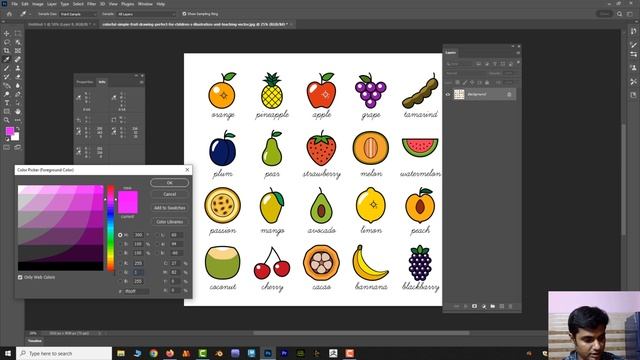The image size is (640, 360).
Task: Select the G green radio button
Action: click(120, 272)
